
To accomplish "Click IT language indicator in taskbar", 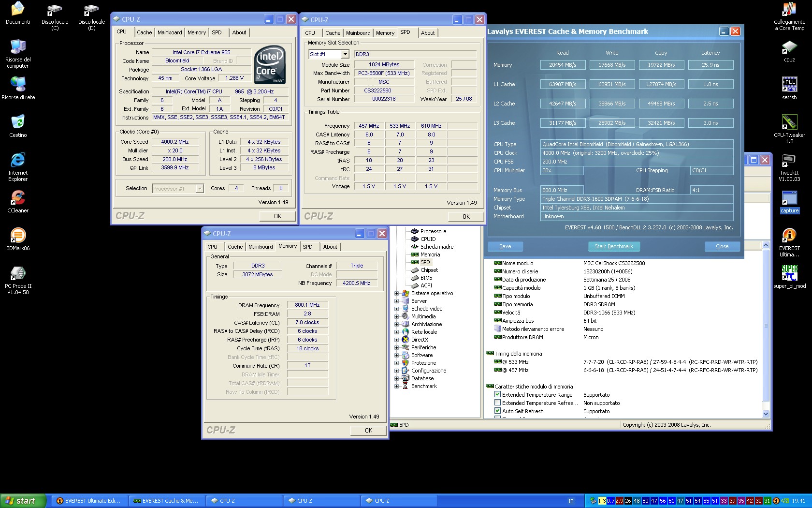I will (x=571, y=501).
